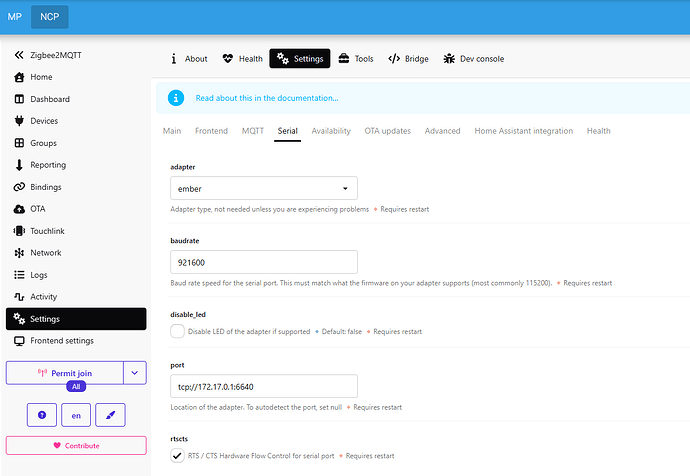Click the Permit join All button
This screenshot has height=476, width=690.
[76, 387]
